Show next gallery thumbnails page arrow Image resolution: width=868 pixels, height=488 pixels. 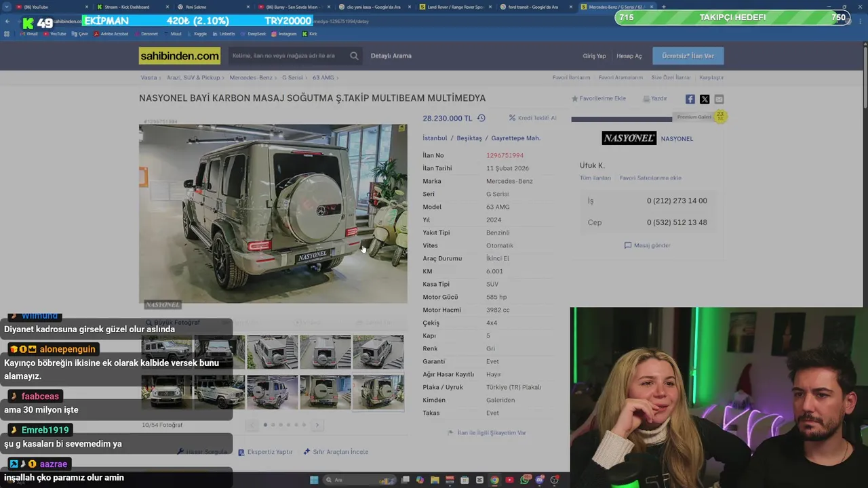[x=317, y=425]
